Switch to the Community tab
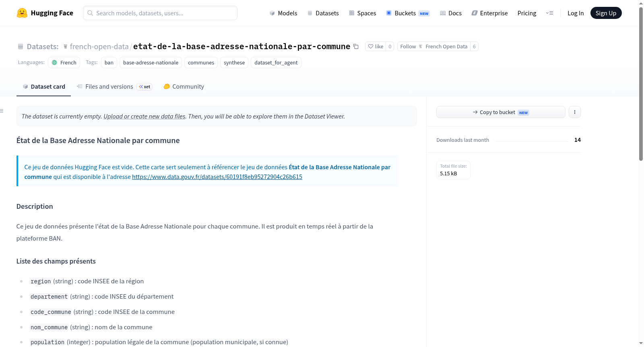 tap(184, 87)
